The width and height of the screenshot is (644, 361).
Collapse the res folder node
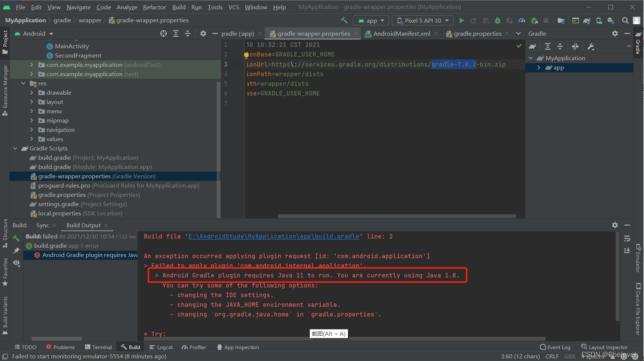(x=23, y=83)
